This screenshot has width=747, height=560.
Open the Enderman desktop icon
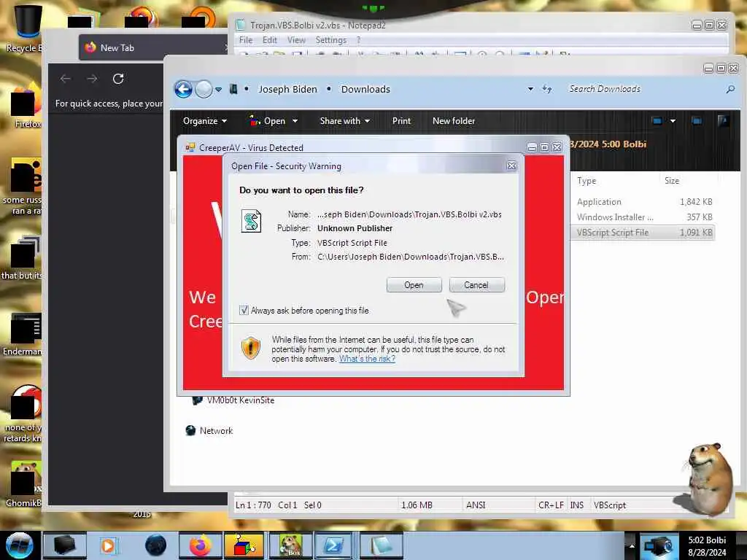point(23,334)
